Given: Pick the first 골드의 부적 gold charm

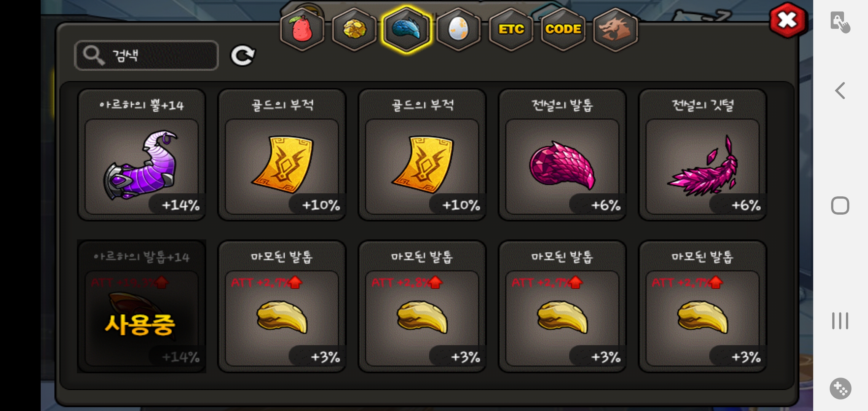Looking at the screenshot, I should 282,155.
